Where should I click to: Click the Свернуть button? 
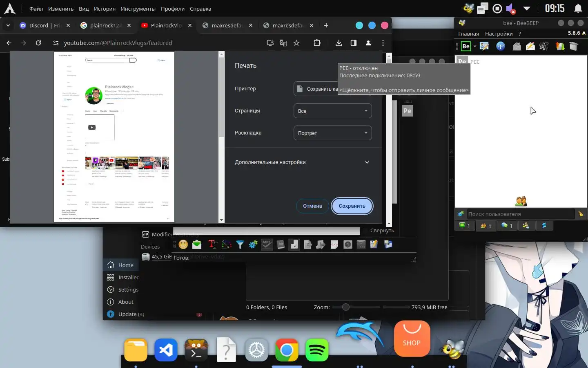pyautogui.click(x=382, y=231)
